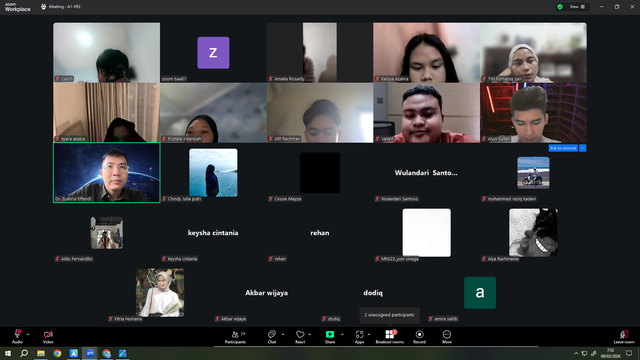This screenshot has height=360, width=640.
Task: Open Windows Start menu
Action: coord(8,353)
